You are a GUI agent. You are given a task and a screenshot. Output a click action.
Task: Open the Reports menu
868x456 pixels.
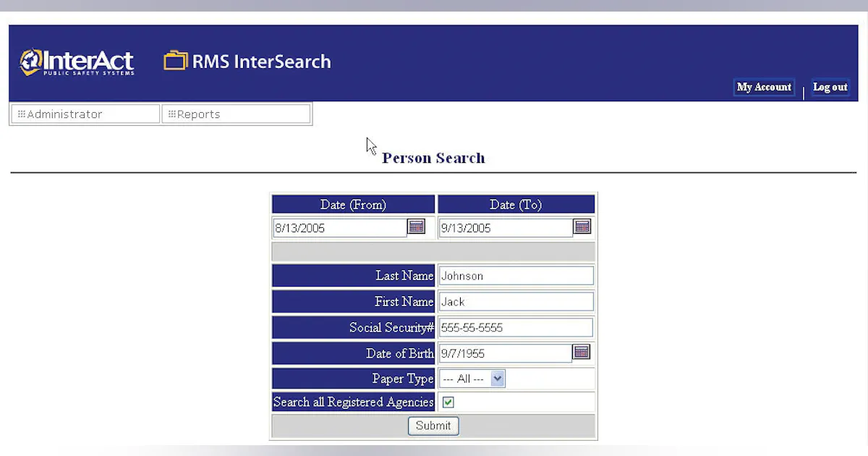click(236, 114)
